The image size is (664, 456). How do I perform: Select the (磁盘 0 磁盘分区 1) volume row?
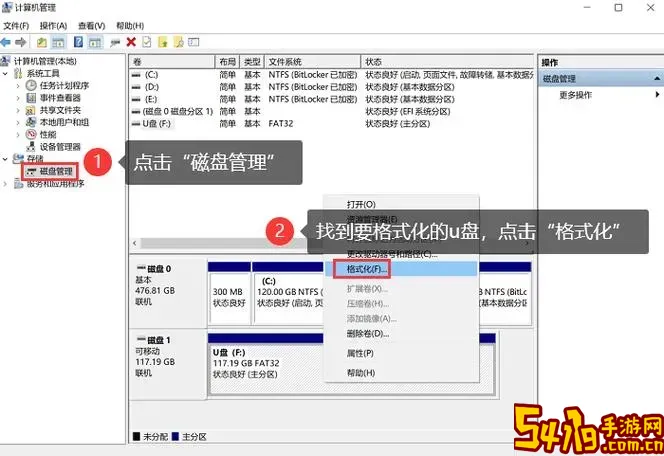coord(332,111)
